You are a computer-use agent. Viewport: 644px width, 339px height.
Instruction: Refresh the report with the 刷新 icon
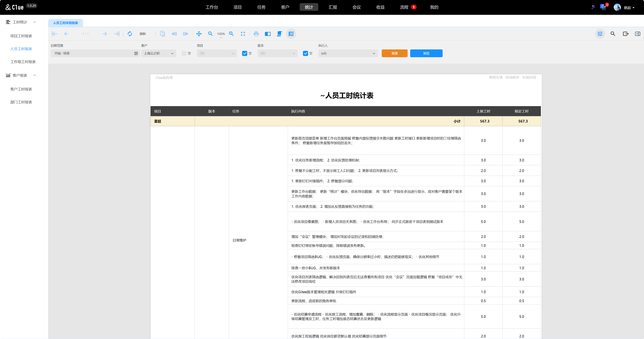(130, 34)
